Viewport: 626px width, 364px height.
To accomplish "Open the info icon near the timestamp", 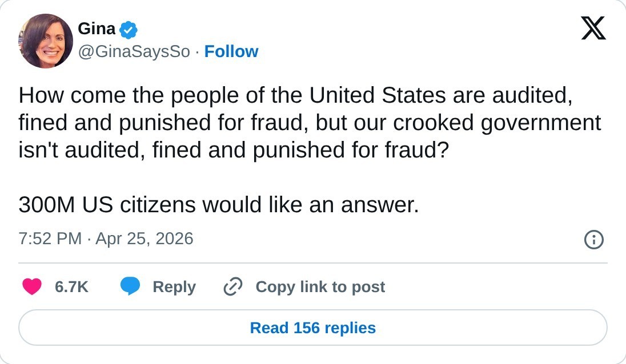I will coord(594,240).
